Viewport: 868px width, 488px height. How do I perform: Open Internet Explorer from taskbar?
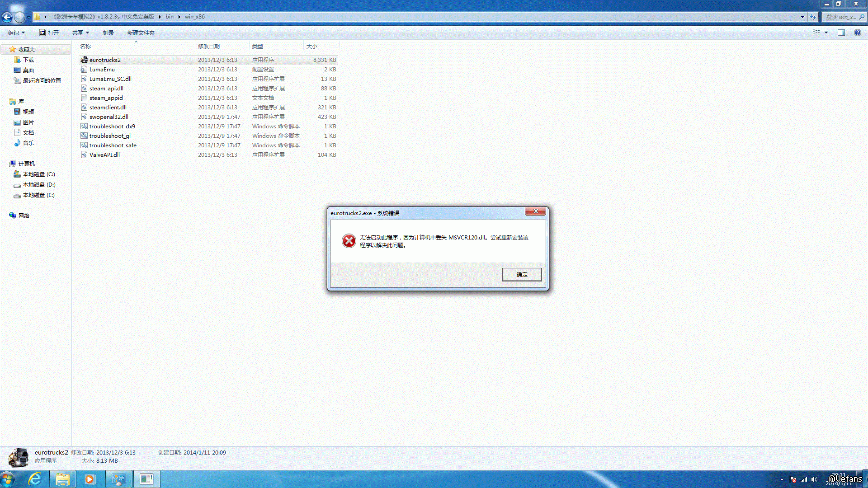(x=35, y=479)
